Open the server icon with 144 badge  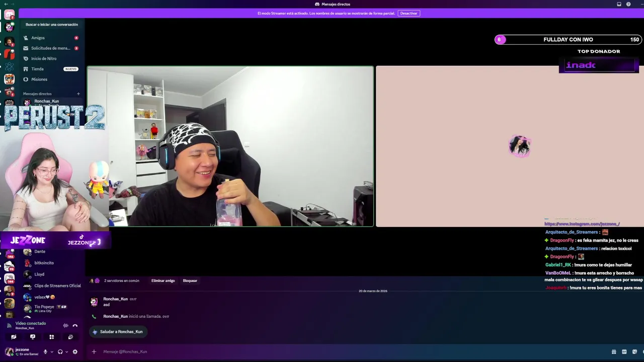9,278
